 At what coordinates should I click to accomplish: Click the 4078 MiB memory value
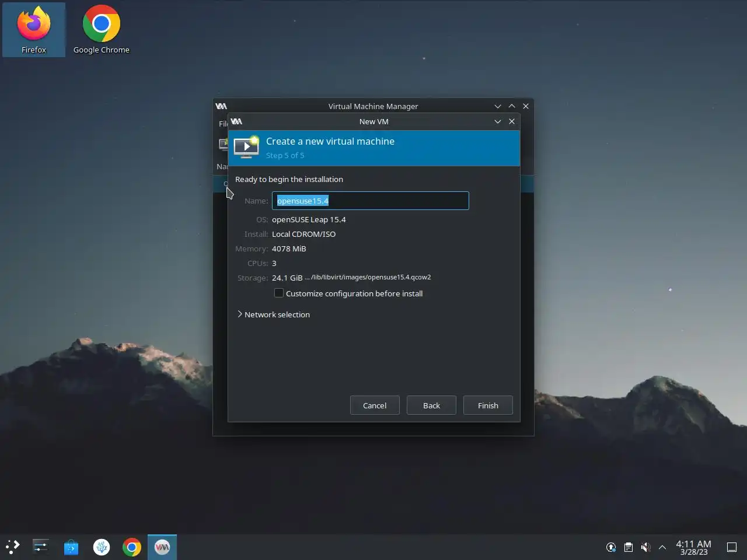(289, 249)
